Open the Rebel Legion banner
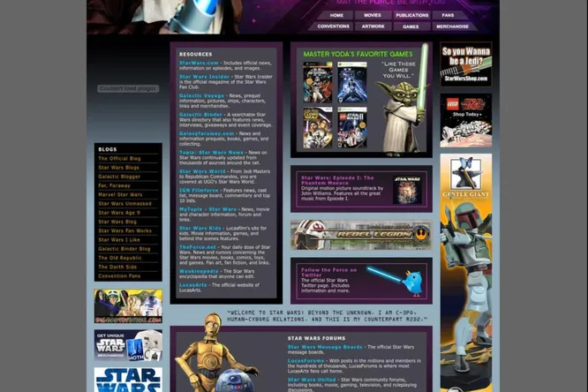The image size is (588, 392). [361, 235]
